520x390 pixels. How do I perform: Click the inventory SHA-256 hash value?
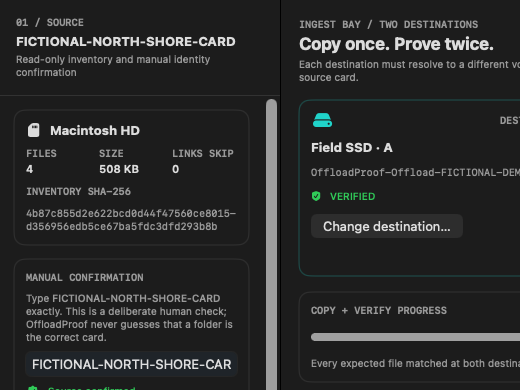[131, 220]
